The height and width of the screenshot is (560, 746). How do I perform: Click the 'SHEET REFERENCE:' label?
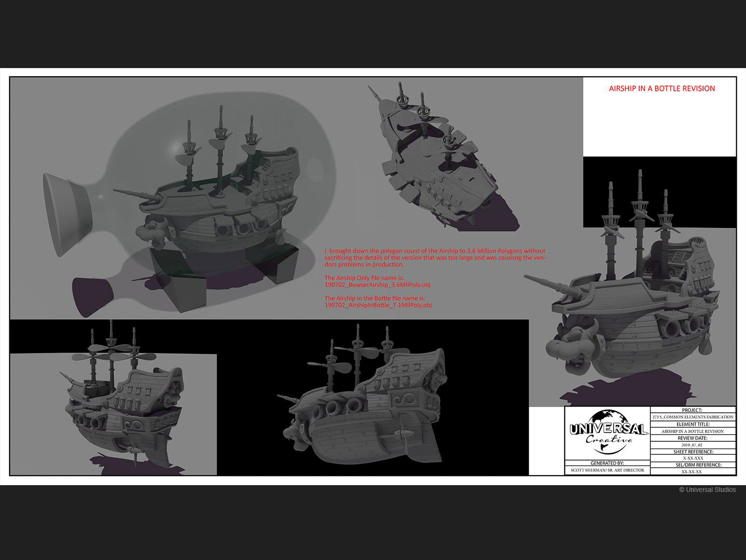point(693,452)
